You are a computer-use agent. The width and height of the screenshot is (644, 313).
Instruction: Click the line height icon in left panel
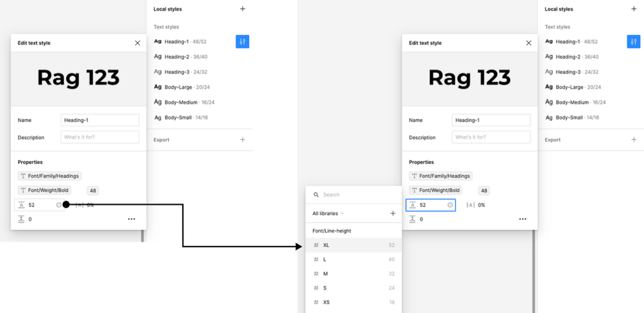[x=21, y=205]
